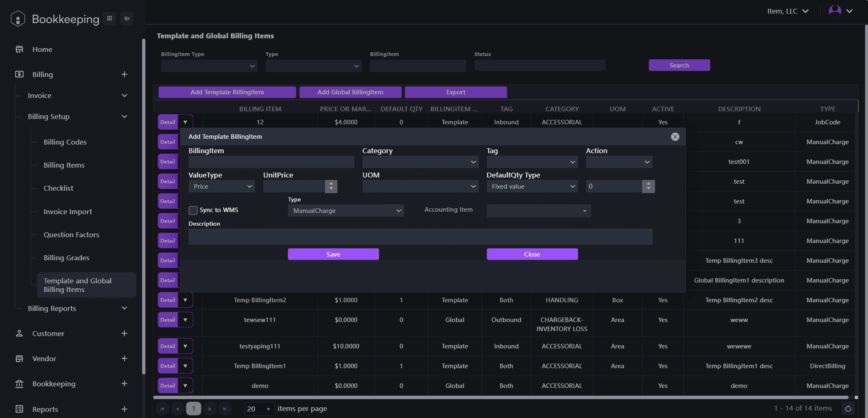Open the Item, LLC company dropdown
The width and height of the screenshot is (868, 418).
click(x=787, y=11)
